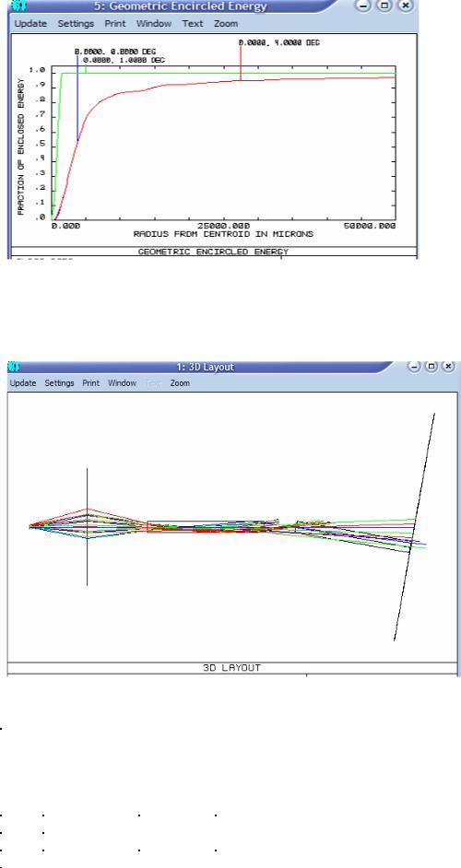
Task: Open Settings in Geometric Encircled Energy window
Action: (76, 24)
